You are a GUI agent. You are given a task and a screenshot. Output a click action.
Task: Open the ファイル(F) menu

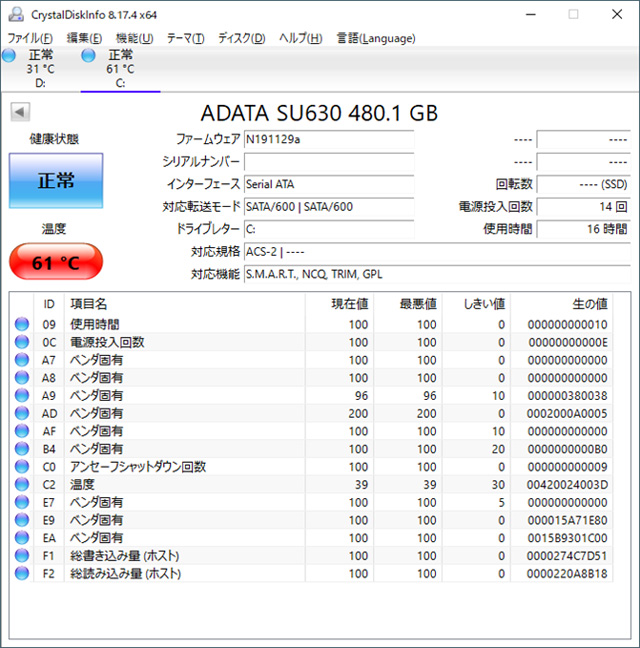[x=30, y=38]
